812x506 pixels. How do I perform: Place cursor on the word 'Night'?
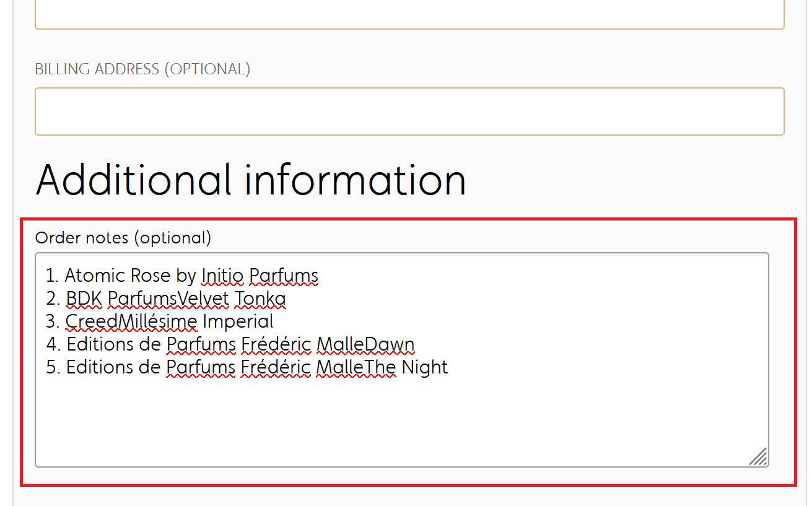[425, 367]
